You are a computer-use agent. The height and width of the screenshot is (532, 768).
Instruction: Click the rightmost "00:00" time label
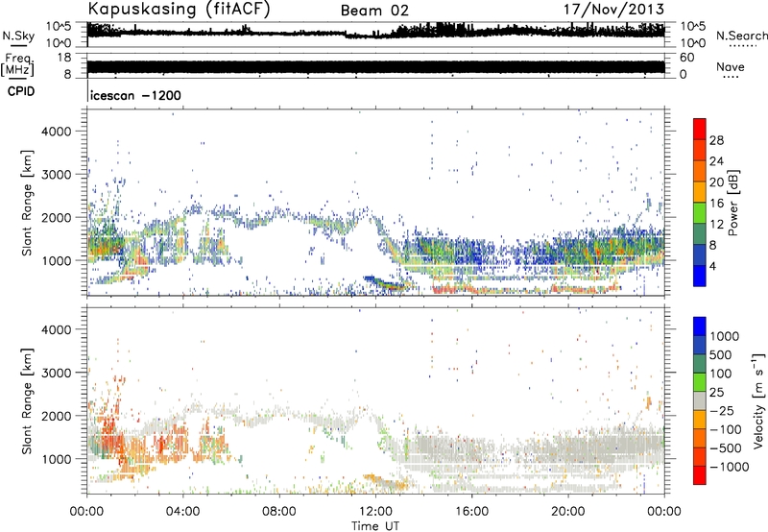pyautogui.click(x=663, y=512)
